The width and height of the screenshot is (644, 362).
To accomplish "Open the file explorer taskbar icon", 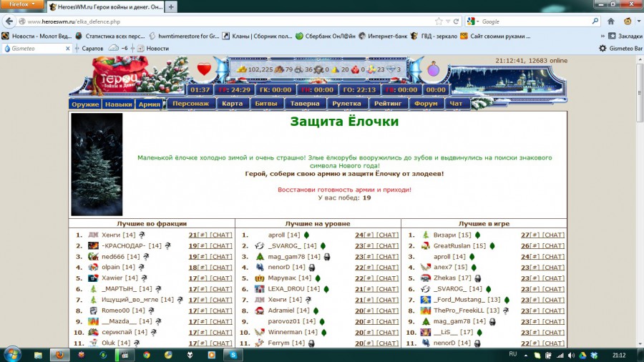I will [38, 355].
